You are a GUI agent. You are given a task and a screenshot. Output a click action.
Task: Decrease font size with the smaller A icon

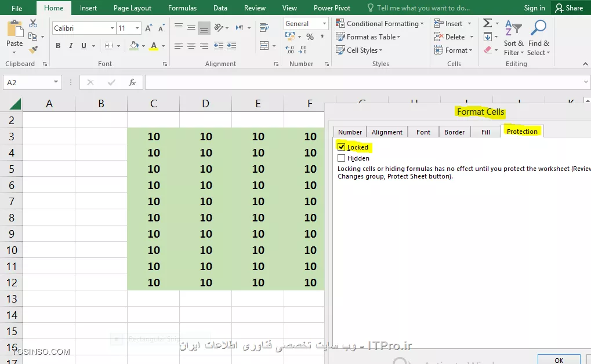point(161,28)
